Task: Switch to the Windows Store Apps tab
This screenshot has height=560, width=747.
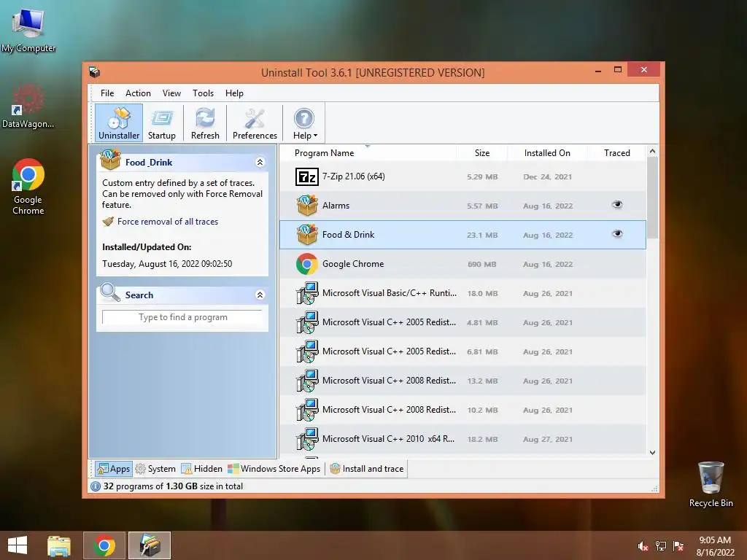Action: tap(274, 469)
